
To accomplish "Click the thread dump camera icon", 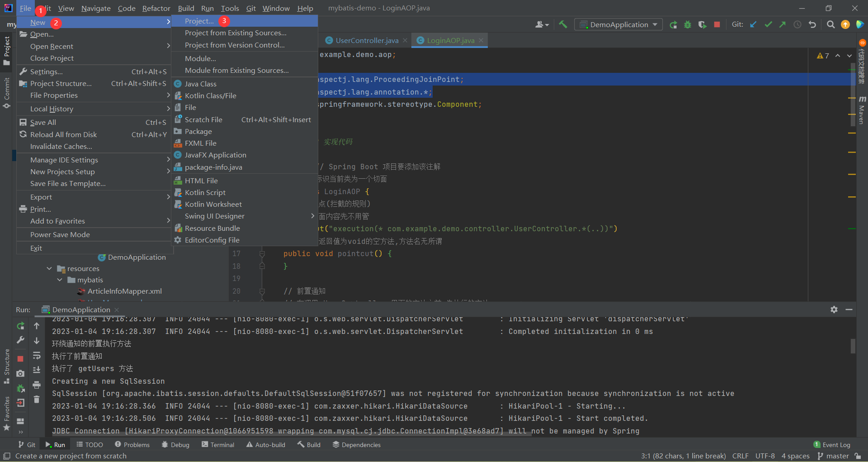I will pos(20,374).
